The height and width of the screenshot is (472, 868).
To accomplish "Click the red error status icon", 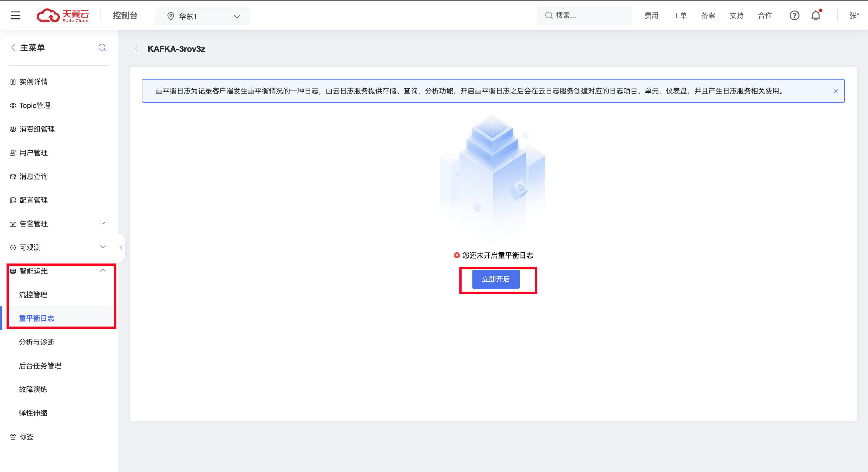I will [x=457, y=256].
